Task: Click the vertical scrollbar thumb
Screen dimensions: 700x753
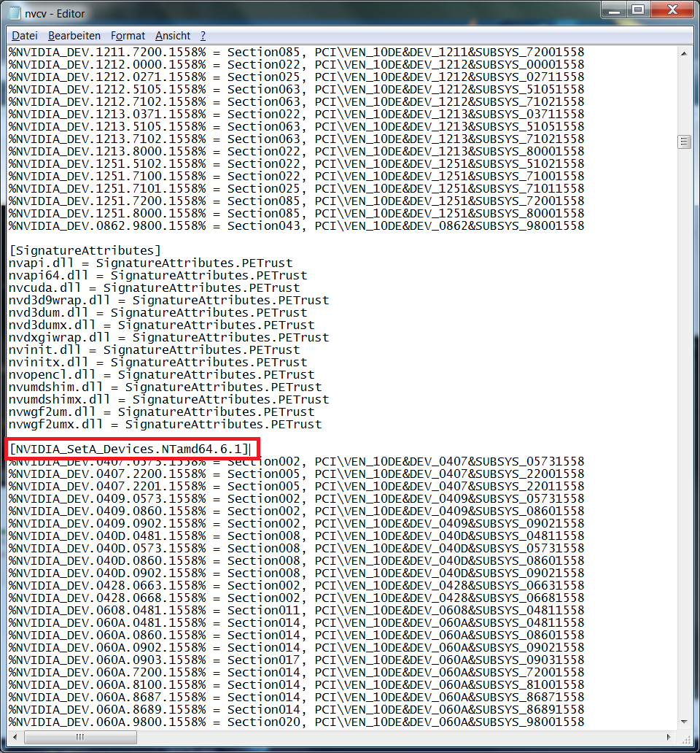Action: click(684, 142)
